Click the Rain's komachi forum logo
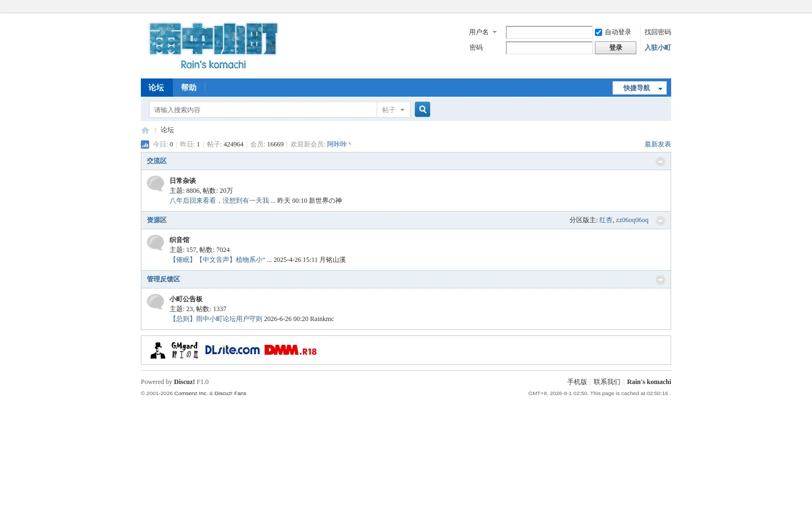812x510 pixels. [x=213, y=46]
